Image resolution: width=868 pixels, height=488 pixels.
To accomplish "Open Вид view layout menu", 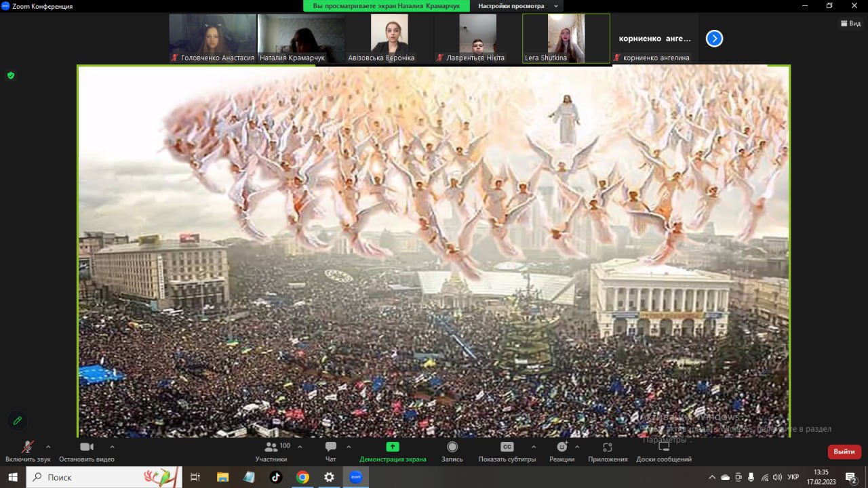I will click(851, 23).
